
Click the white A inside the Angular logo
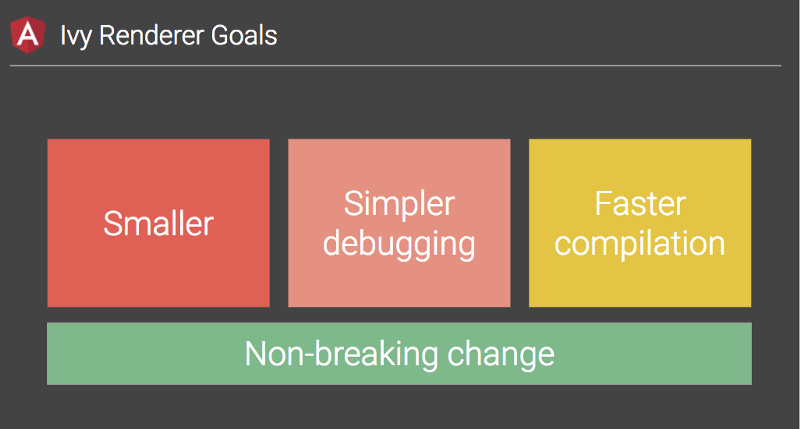click(27, 37)
